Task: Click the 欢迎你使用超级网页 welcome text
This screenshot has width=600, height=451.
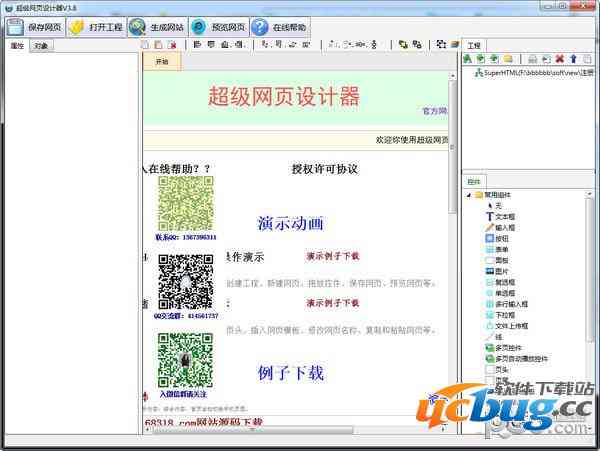Action: click(412, 140)
